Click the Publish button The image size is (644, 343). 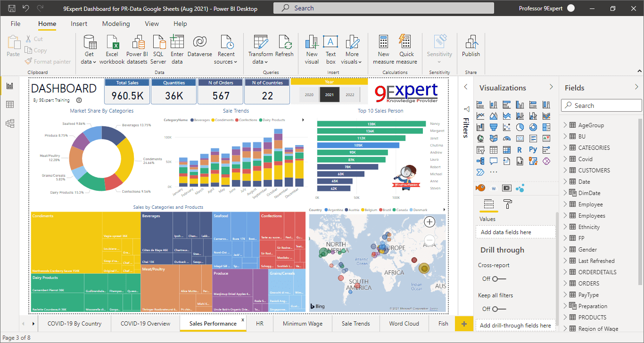click(471, 47)
